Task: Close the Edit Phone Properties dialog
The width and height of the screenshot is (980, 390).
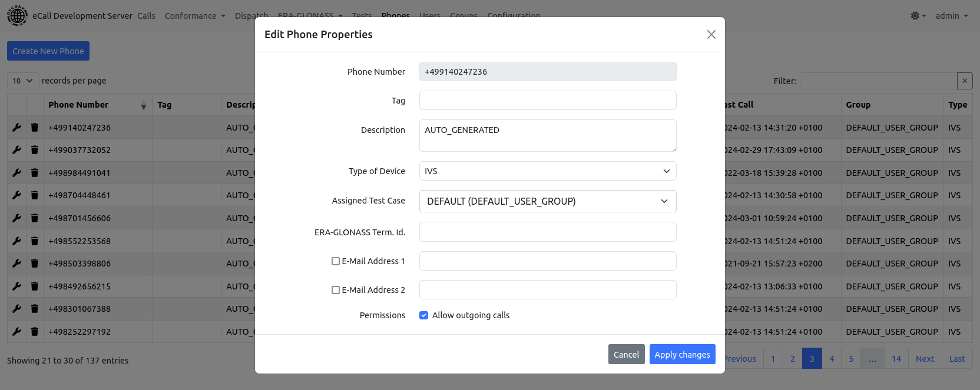Action: coord(711,35)
